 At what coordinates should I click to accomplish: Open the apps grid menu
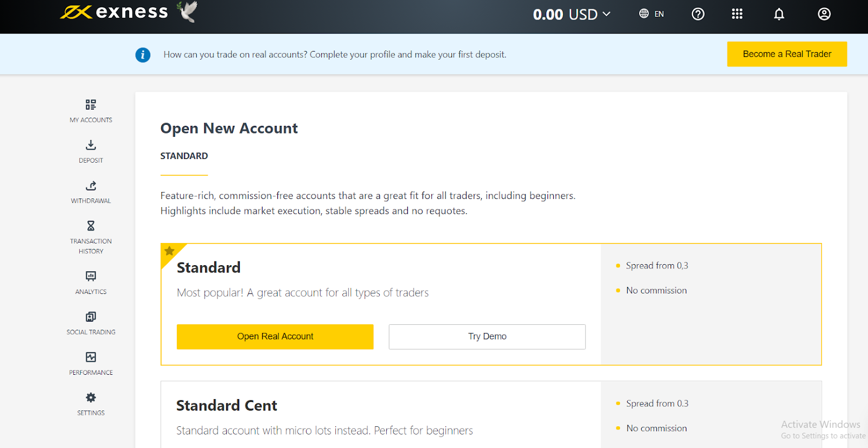(x=737, y=14)
